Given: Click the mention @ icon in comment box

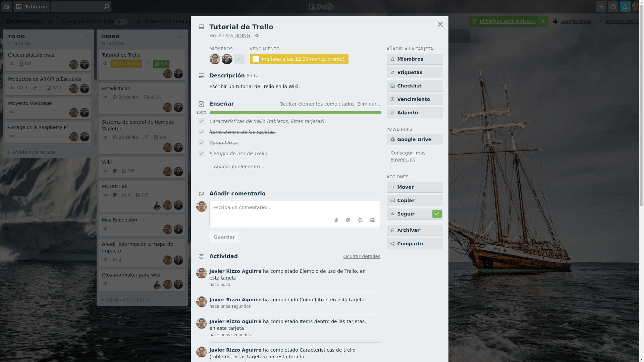Looking at the screenshot, I should (x=348, y=220).
